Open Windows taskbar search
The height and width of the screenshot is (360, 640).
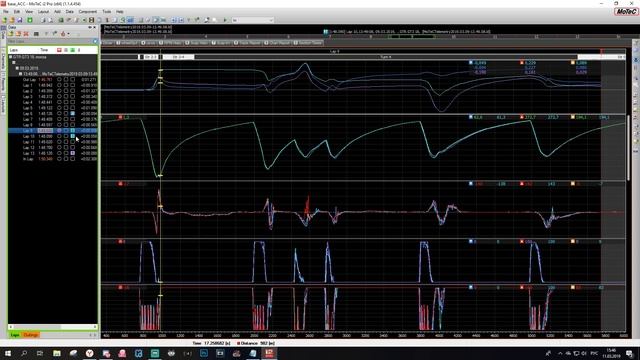24,353
